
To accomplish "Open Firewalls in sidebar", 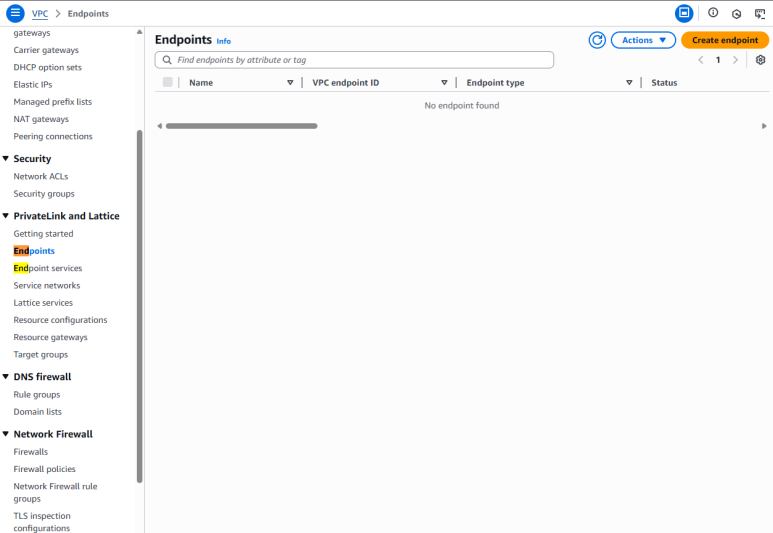I will click(x=31, y=452).
